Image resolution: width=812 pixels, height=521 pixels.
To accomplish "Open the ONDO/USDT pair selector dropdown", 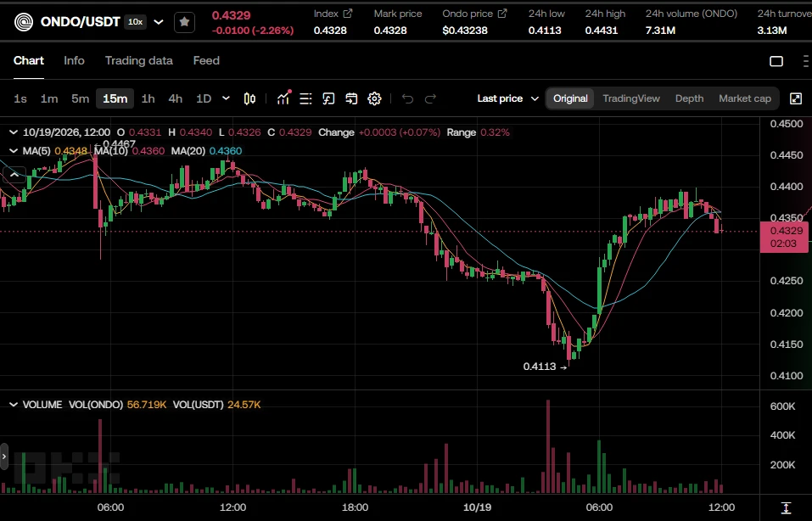I will [x=159, y=22].
